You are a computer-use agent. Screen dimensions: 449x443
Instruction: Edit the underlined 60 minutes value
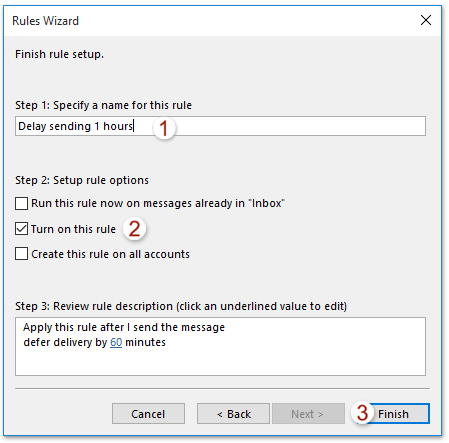pyautogui.click(x=116, y=342)
